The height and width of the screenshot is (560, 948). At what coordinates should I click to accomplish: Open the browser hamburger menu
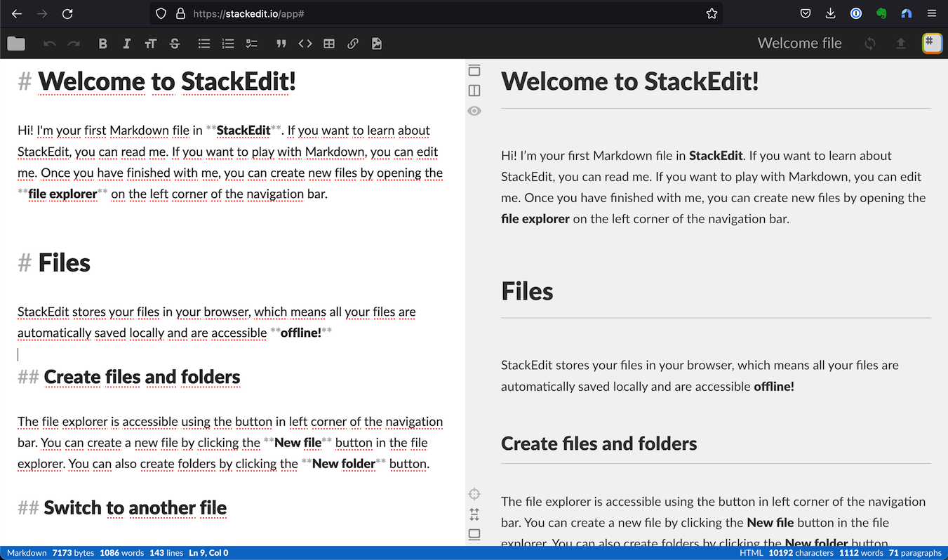click(x=932, y=13)
